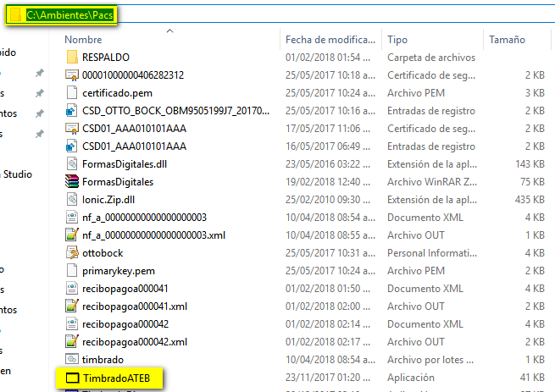Click the C:\Ambientes\Pacs address path
The image size is (555, 392).
[x=69, y=15]
